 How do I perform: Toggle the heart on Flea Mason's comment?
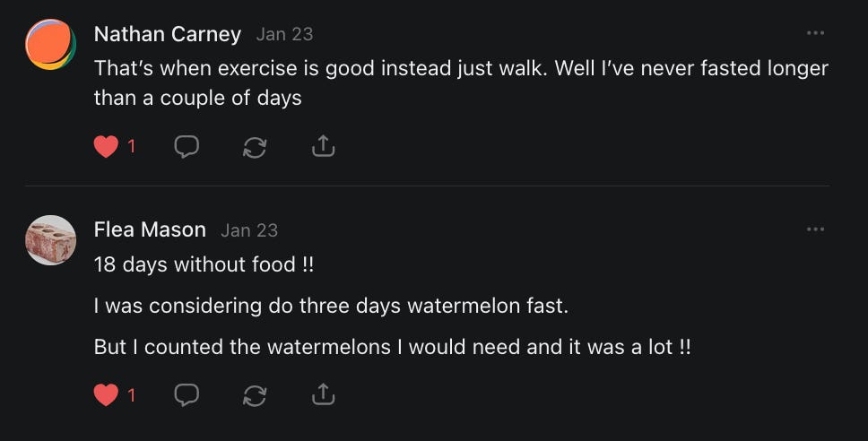point(106,394)
